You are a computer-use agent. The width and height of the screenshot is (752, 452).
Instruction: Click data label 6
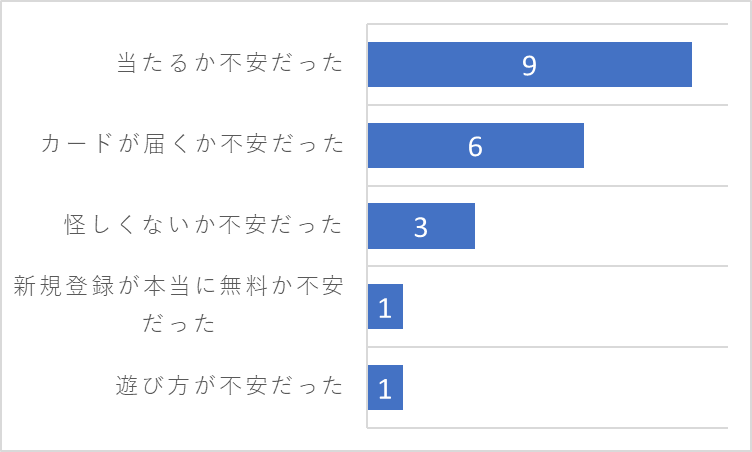coord(475,146)
